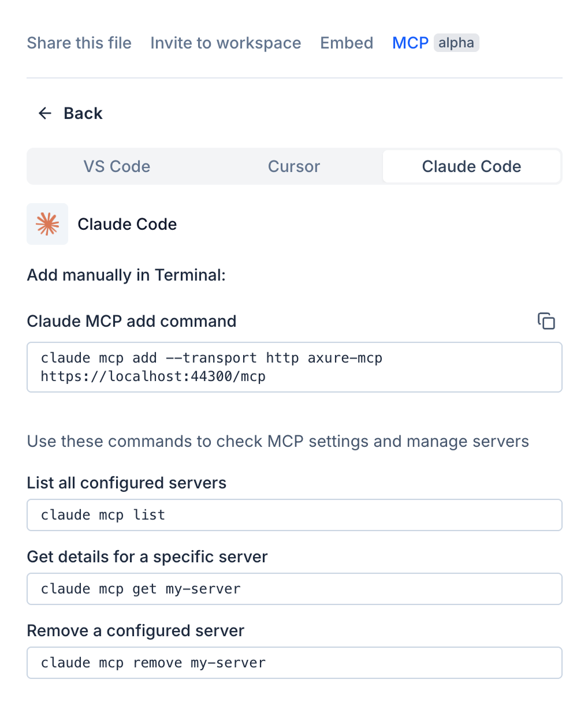This screenshot has width=588, height=702.
Task: Click the Get details for a specific server label
Action: (147, 557)
